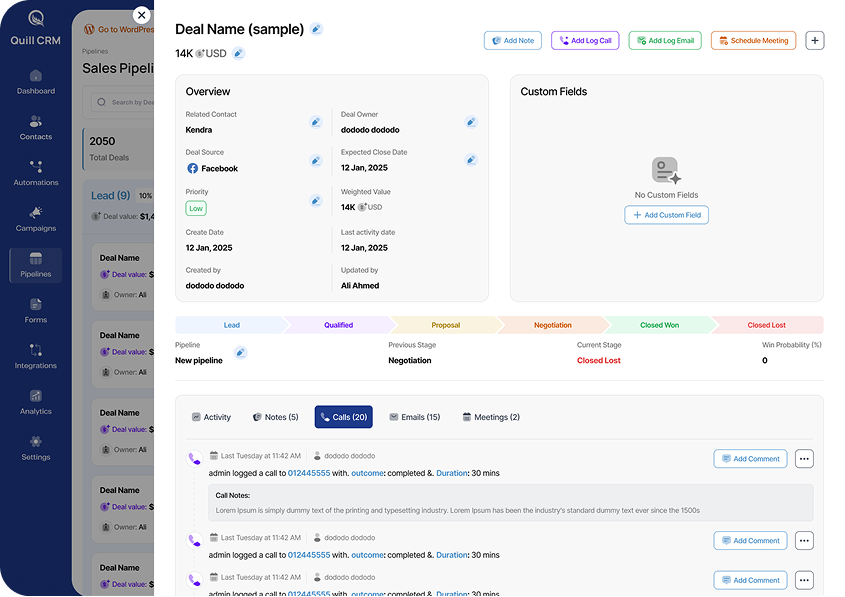The height and width of the screenshot is (597, 845).
Task: Click the Add Custom Field button
Action: click(x=666, y=215)
